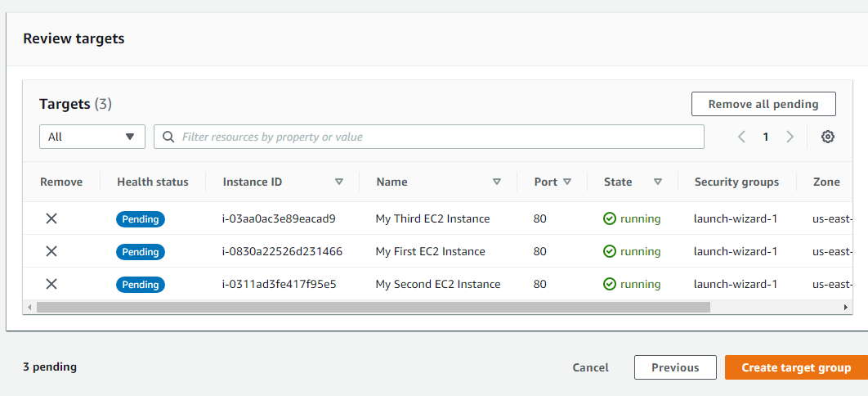Click My Second EC2 Instance name
Image resolution: width=868 pixels, height=396 pixels.
pos(438,284)
